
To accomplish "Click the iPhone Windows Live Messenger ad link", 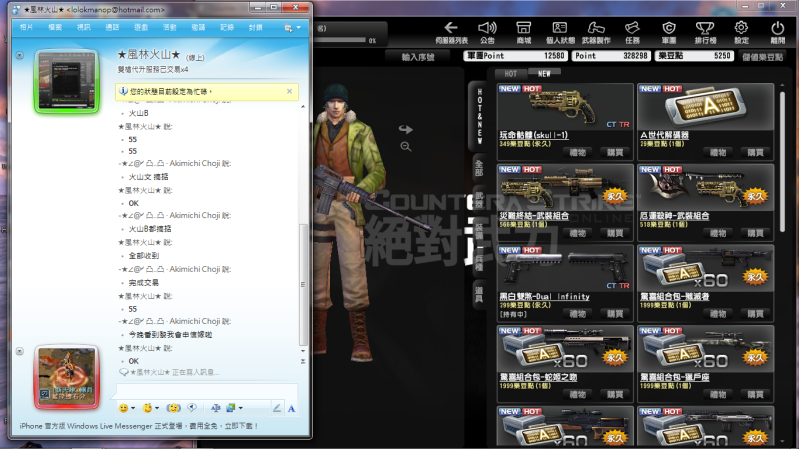I will tap(139, 426).
